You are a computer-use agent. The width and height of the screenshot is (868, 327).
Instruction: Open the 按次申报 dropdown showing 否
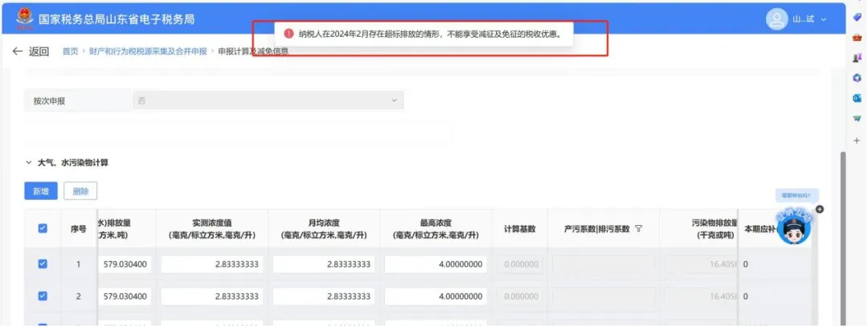coord(268,100)
